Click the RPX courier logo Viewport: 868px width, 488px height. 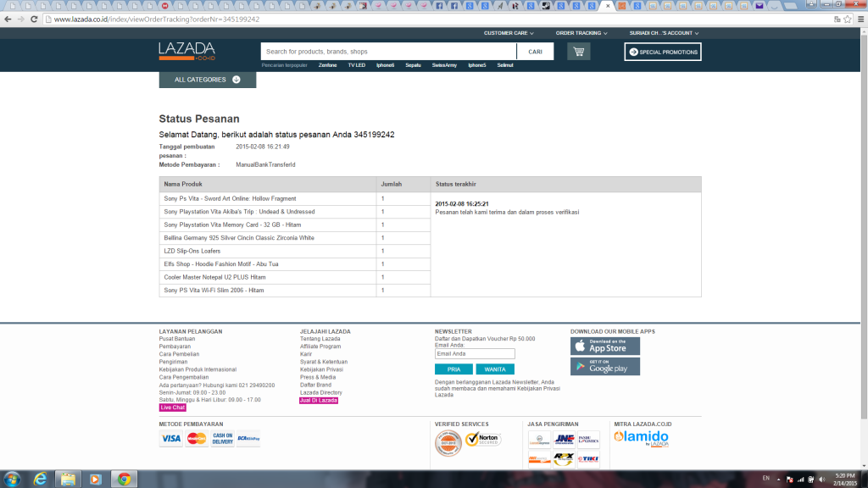[564, 458]
